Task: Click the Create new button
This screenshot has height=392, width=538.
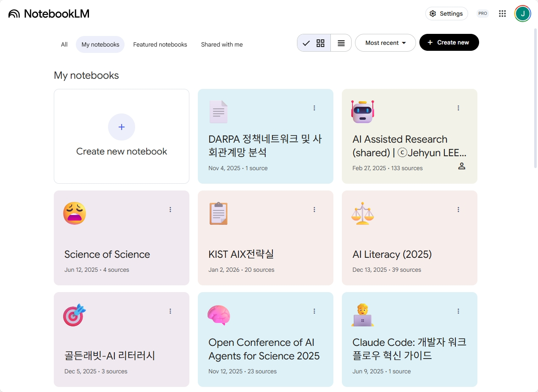Action: (449, 42)
